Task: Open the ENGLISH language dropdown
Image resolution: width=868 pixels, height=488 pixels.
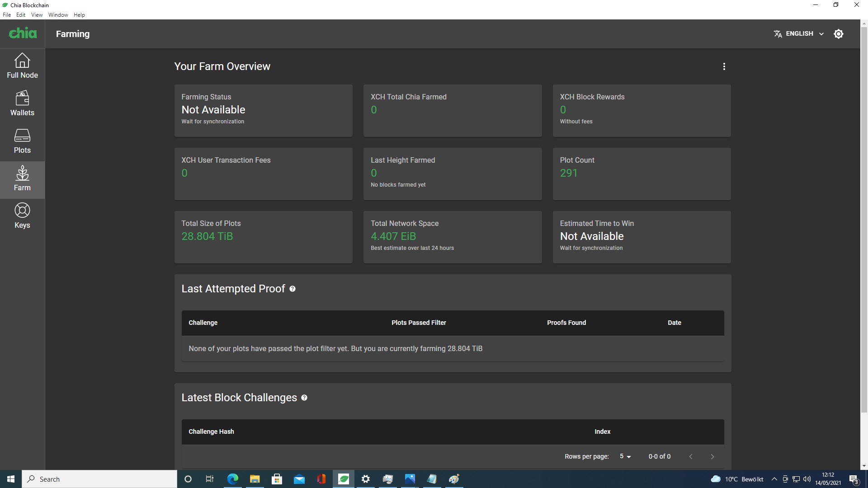Action: [799, 34]
